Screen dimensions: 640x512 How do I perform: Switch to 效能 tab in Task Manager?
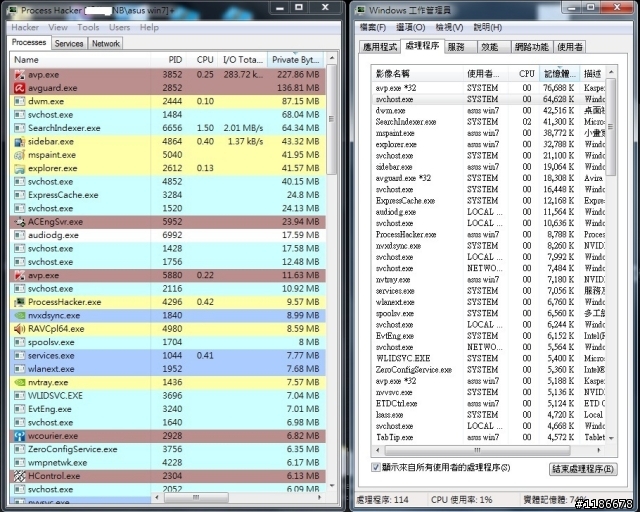[493, 47]
